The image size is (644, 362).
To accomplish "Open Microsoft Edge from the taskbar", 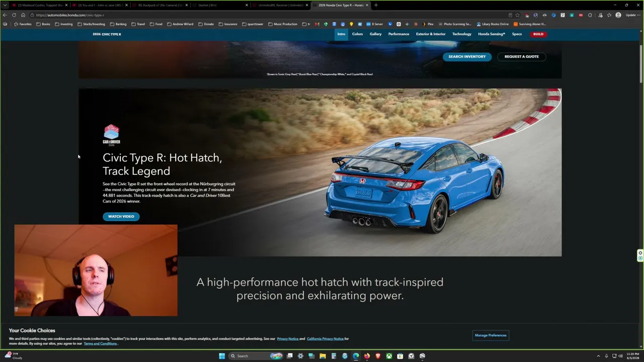I will (356, 356).
